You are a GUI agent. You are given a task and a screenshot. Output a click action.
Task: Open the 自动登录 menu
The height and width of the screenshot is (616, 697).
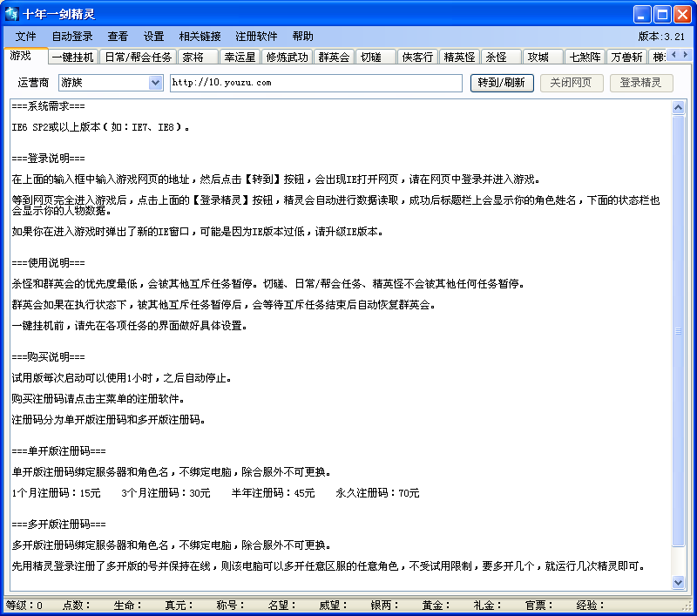pyautogui.click(x=72, y=37)
